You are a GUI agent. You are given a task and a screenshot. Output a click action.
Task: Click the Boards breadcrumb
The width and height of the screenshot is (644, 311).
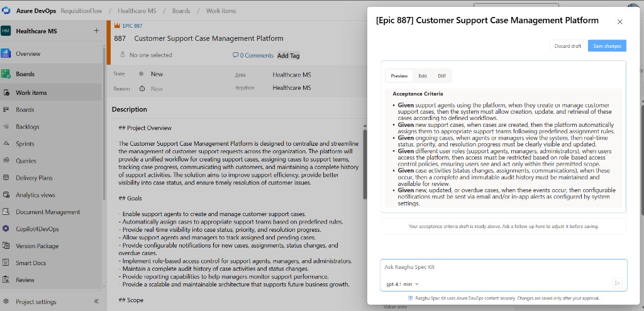181,11
